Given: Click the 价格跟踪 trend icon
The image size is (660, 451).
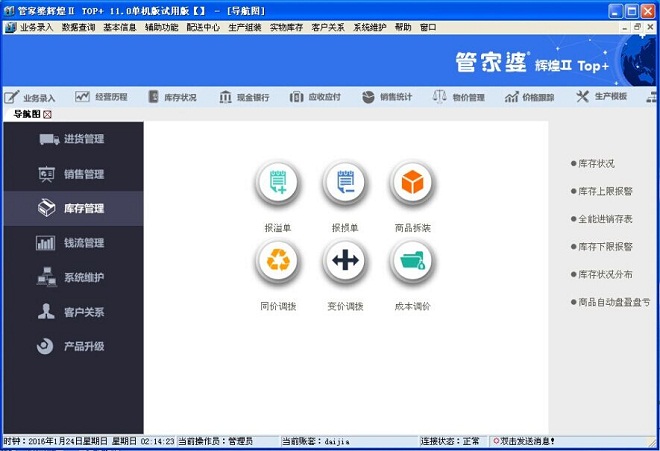Looking at the screenshot, I should pos(511,97).
